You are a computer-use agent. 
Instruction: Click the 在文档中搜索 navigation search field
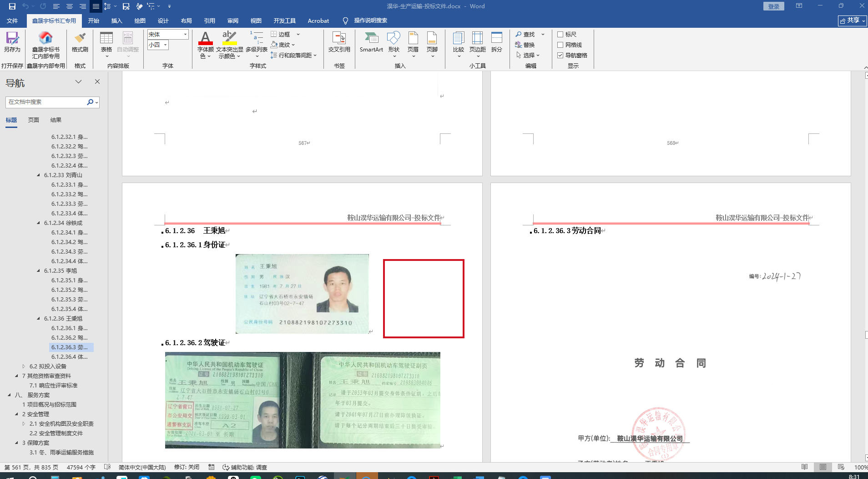45,102
